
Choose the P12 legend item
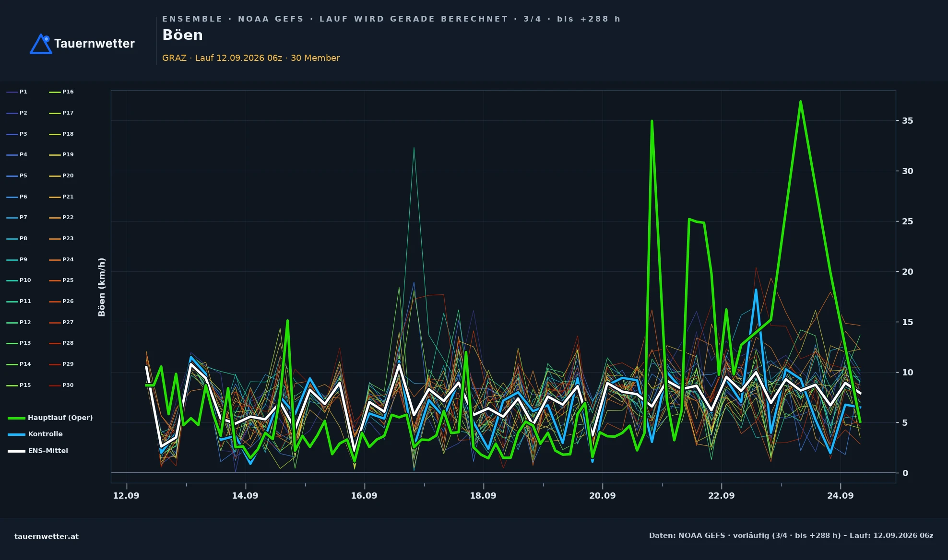tap(19, 322)
